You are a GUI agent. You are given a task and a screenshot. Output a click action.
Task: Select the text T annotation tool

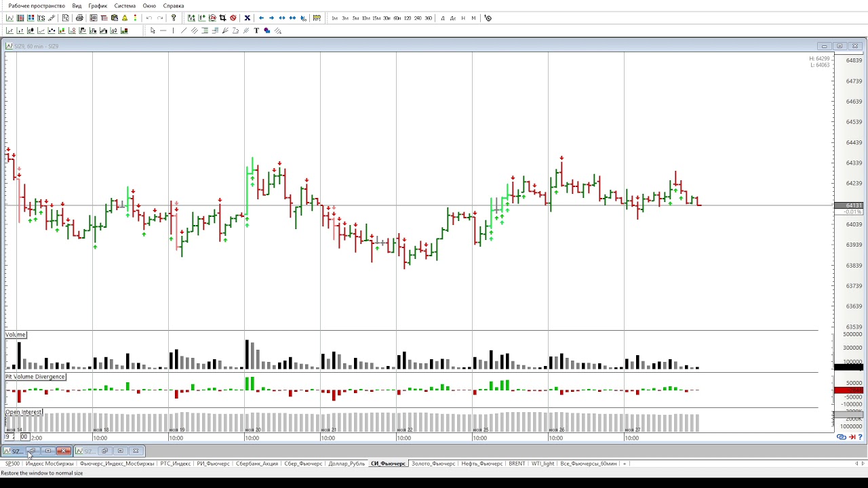[256, 30]
